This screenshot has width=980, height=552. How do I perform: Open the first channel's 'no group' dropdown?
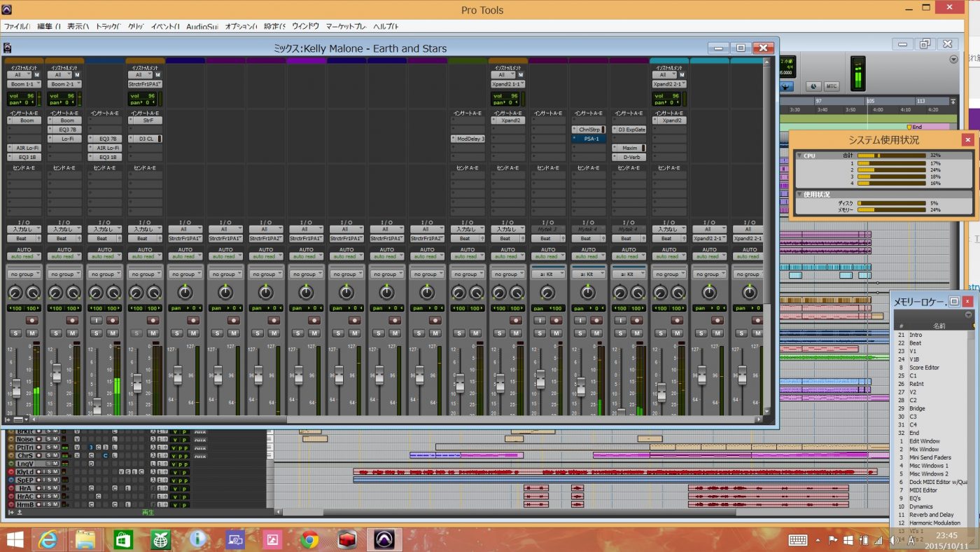tap(24, 275)
